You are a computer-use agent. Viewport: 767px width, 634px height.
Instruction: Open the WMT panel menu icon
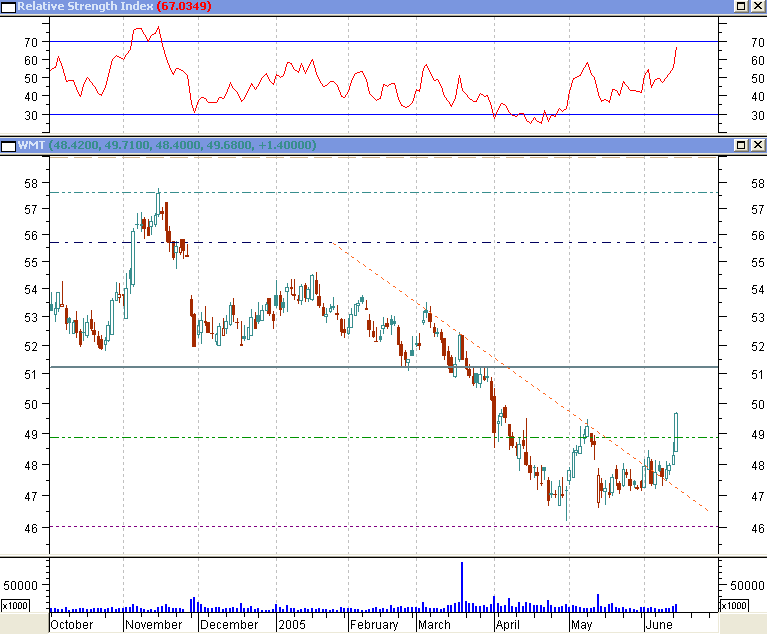point(8,146)
